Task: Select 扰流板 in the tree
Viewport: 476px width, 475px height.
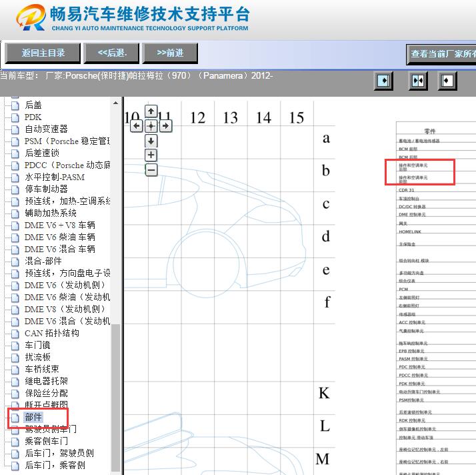Action: [x=37, y=357]
